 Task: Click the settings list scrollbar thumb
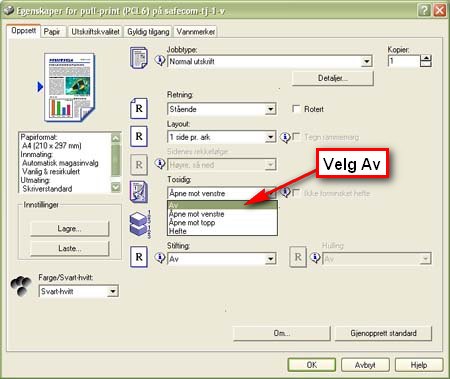(115, 160)
